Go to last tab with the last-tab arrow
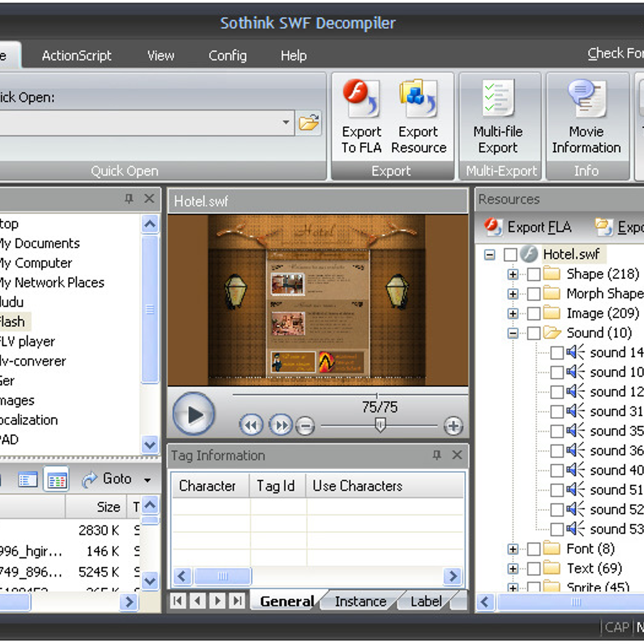The image size is (644, 644). pos(238,601)
